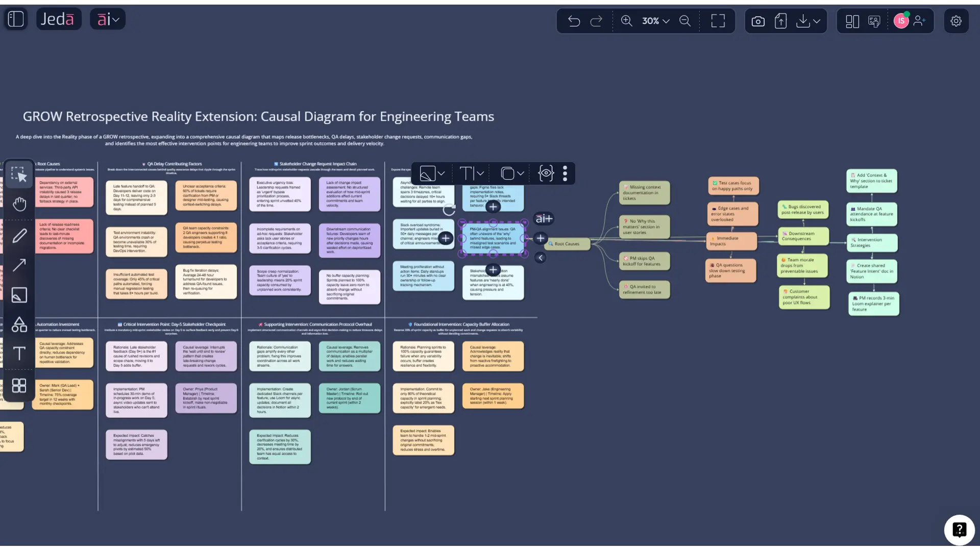The height and width of the screenshot is (551, 980).
Task: Select 'No Why this matters section' node
Action: coord(644,227)
